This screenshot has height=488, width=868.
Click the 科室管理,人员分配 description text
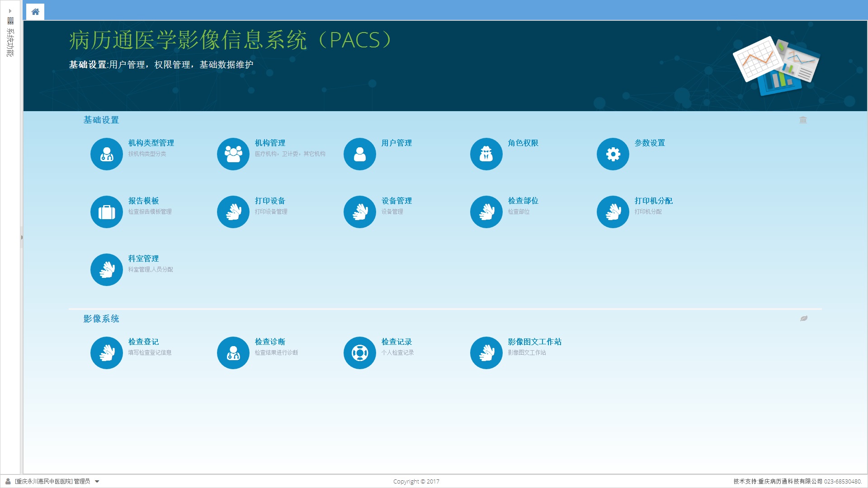[x=151, y=269]
